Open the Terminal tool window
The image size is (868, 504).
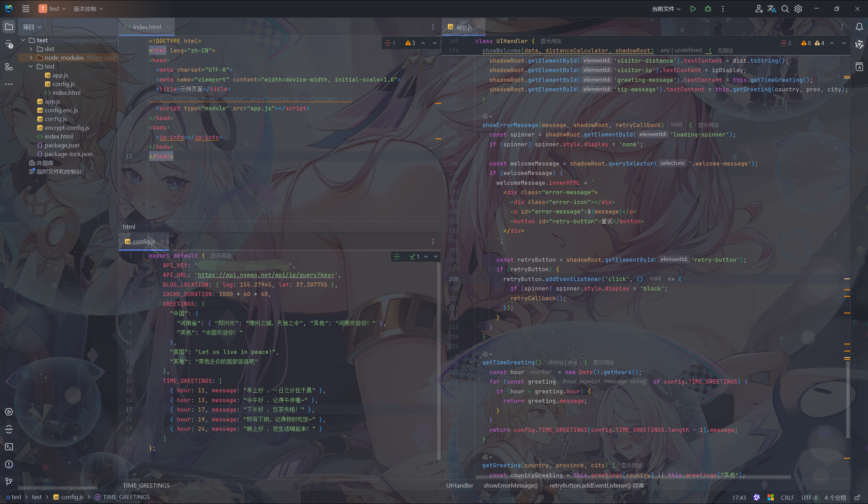tap(9, 447)
